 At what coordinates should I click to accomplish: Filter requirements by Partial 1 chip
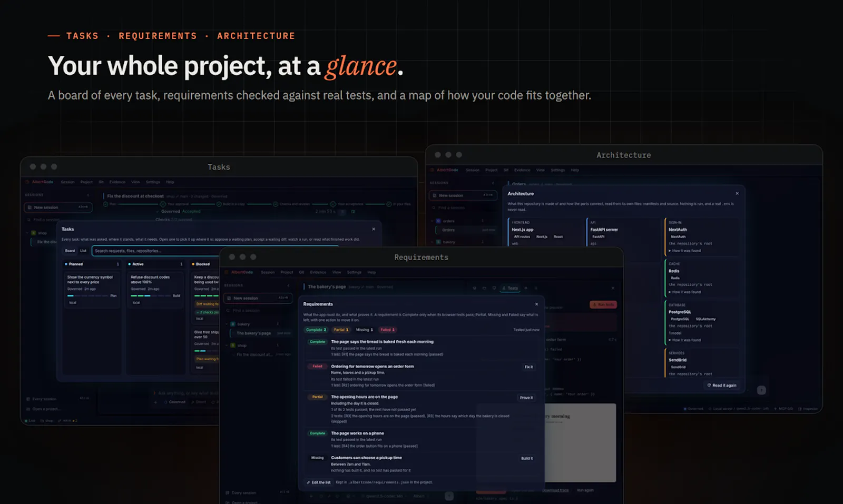point(341,330)
